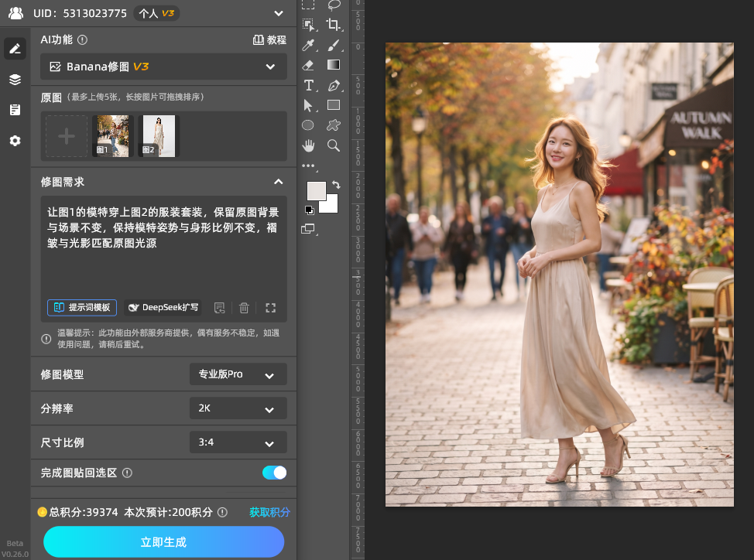This screenshot has height=560, width=754.
Task: Open the Banana修图 function dropdown
Action: (163, 67)
